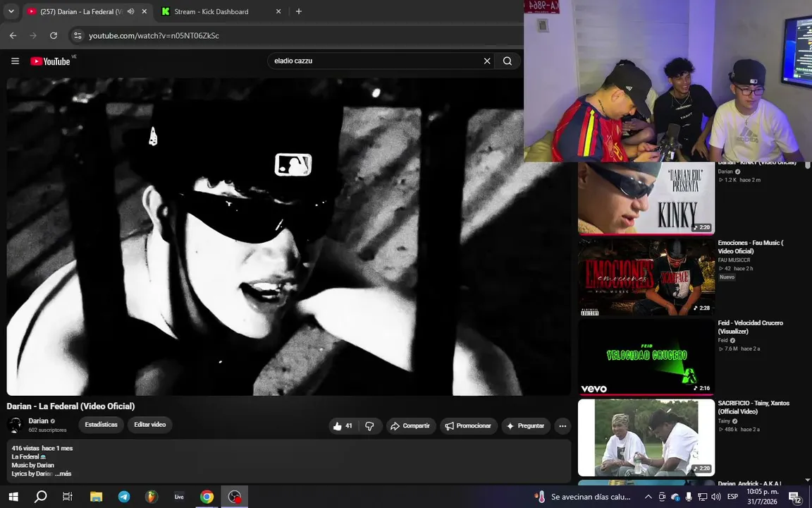Go to YouTube home via logo
812x508 pixels.
50,61
